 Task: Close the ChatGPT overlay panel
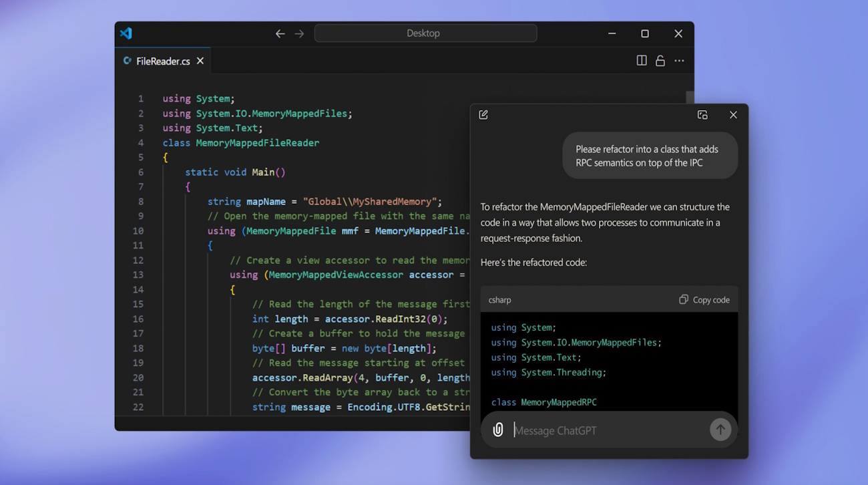tap(733, 115)
